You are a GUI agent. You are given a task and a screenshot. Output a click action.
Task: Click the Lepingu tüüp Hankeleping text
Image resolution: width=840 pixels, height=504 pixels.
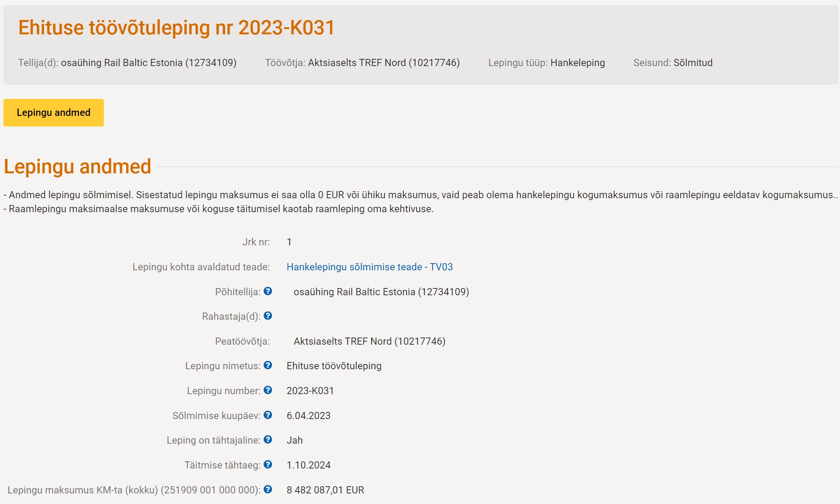click(x=577, y=63)
